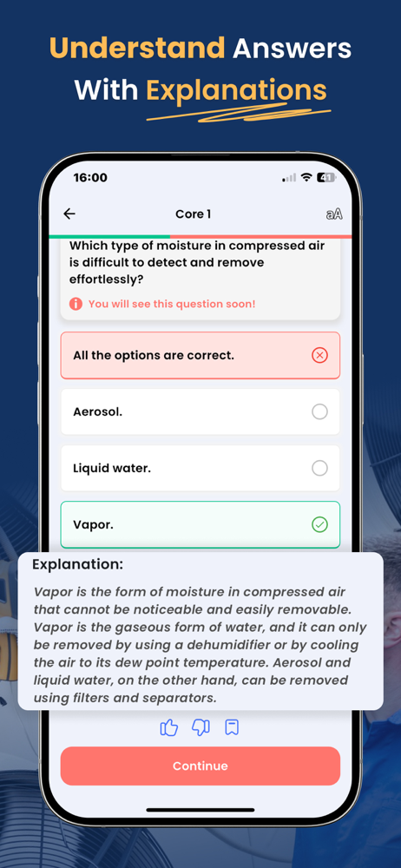Tap 'You will see this question soon!' notice
The width and height of the screenshot is (401, 868).
172,304
